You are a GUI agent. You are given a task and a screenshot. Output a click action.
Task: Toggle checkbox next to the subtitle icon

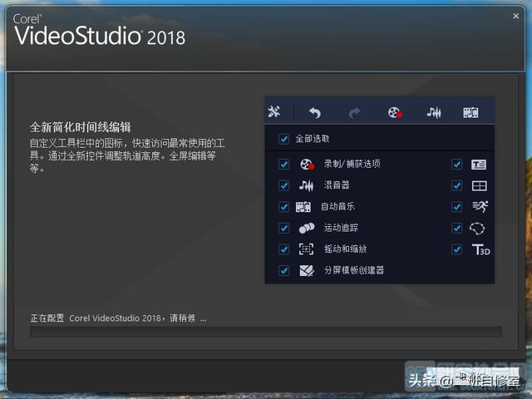pyautogui.click(x=457, y=165)
